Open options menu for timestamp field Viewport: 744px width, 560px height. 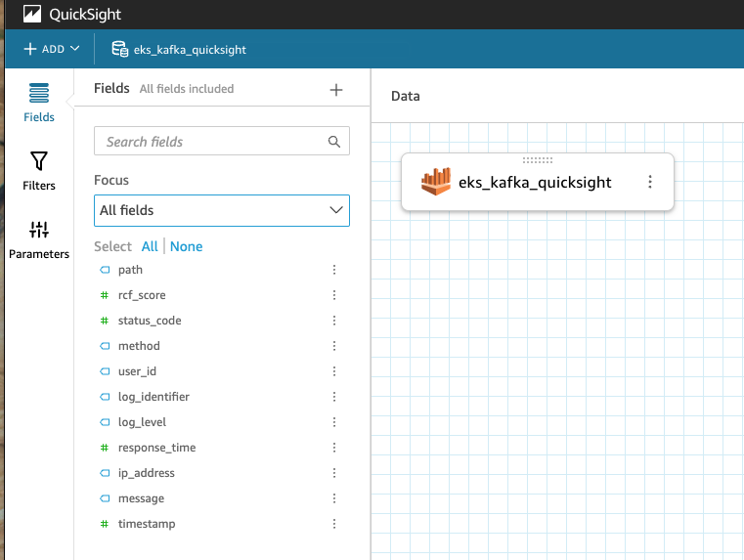click(334, 524)
